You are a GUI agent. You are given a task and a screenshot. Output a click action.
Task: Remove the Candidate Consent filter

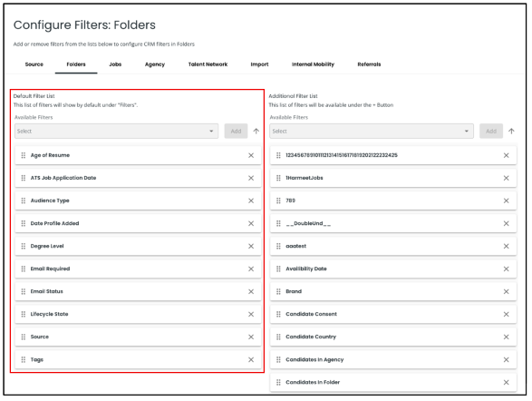pos(507,315)
